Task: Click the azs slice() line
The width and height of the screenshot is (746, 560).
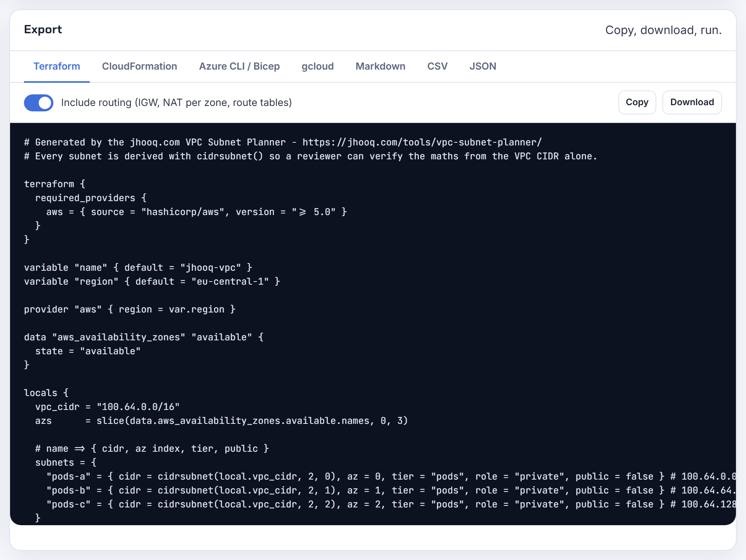Action: [x=222, y=421]
